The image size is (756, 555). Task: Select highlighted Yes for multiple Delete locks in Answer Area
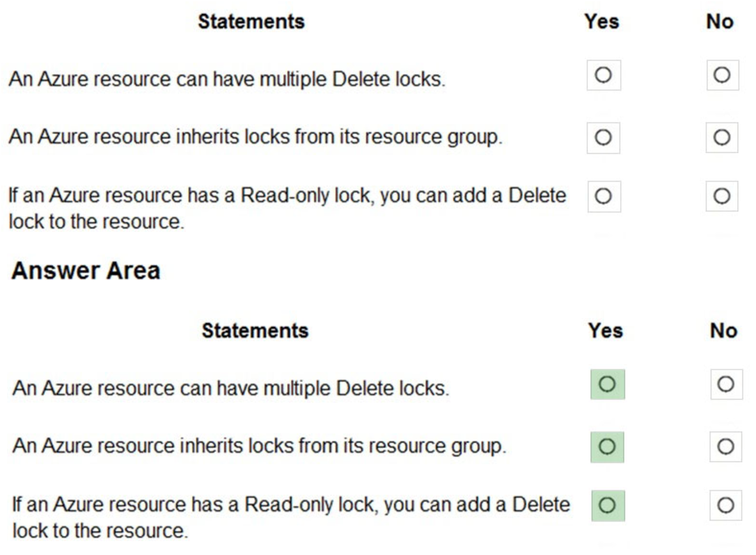[607, 384]
